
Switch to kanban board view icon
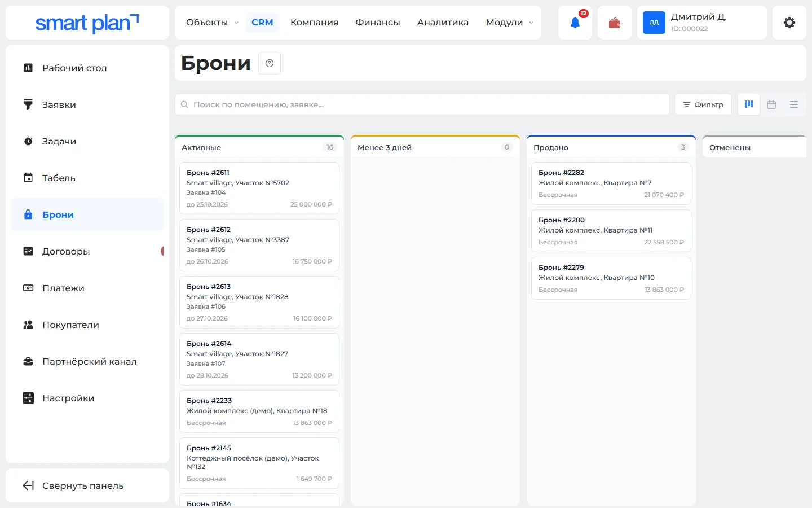[x=749, y=104]
